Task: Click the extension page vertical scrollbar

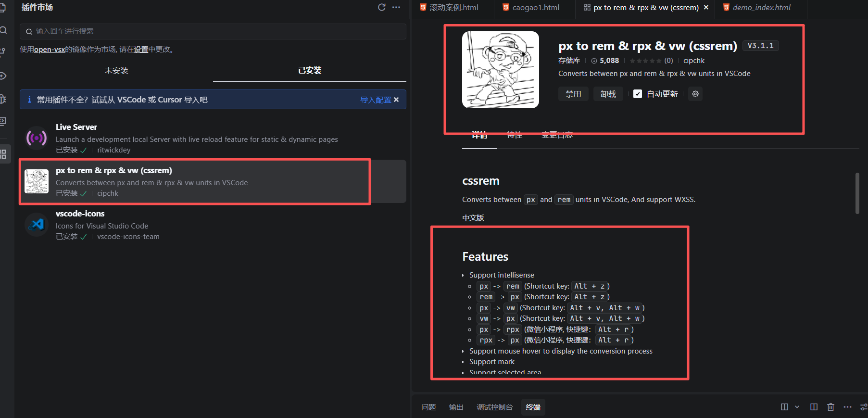Action: (857, 193)
